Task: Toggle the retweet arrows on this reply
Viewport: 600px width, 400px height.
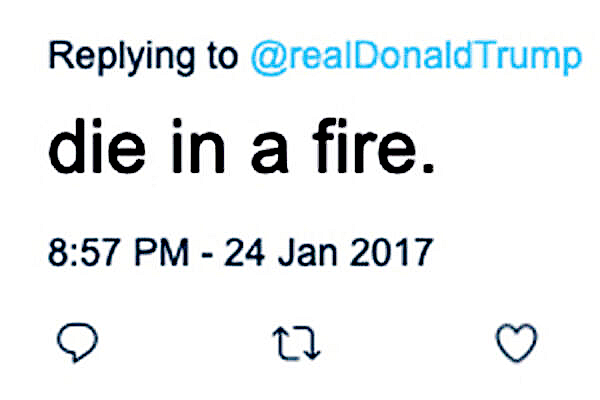Action: pyautogui.click(x=297, y=346)
